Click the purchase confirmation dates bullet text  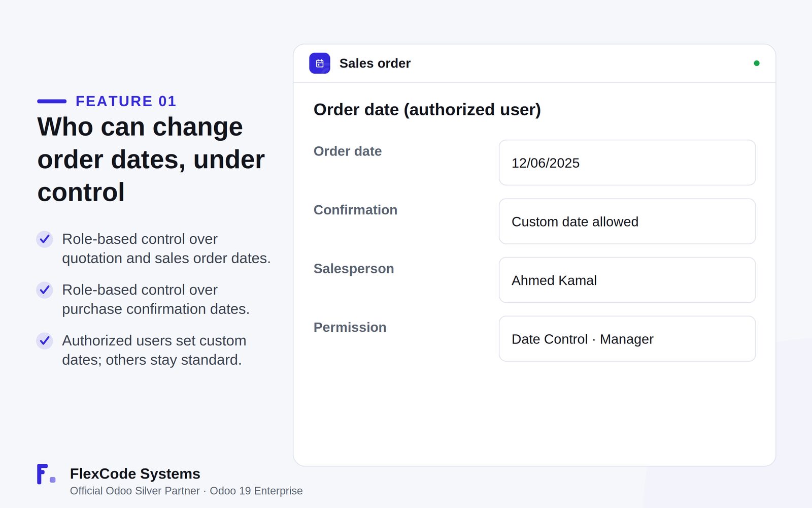pyautogui.click(x=156, y=299)
